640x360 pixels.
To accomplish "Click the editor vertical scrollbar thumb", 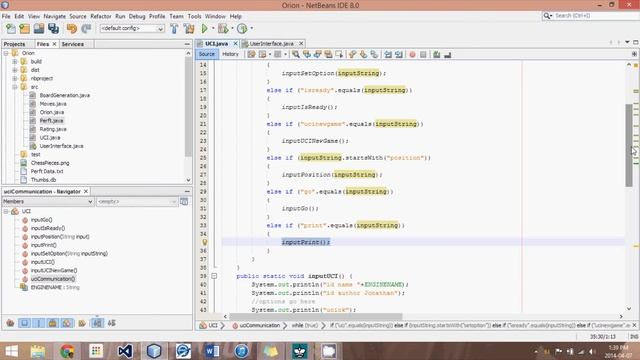I will point(629,145).
